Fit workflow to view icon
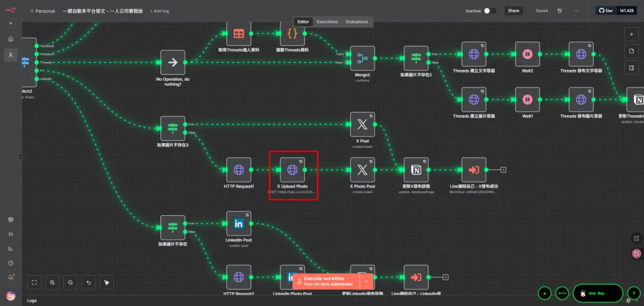Screen dimensions: 644x306 point(34,283)
